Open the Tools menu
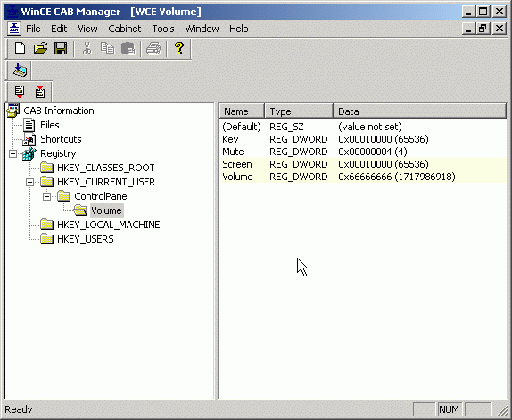 click(x=163, y=29)
